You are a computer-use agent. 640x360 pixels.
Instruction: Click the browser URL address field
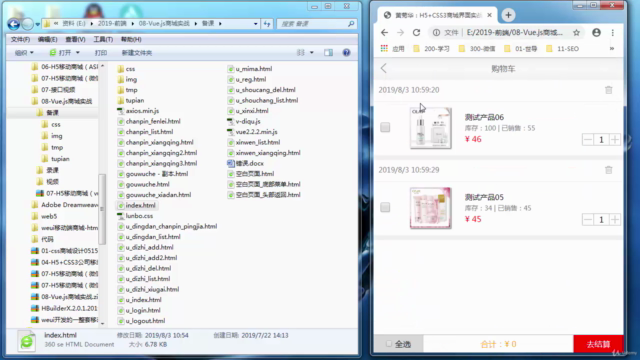tap(515, 33)
